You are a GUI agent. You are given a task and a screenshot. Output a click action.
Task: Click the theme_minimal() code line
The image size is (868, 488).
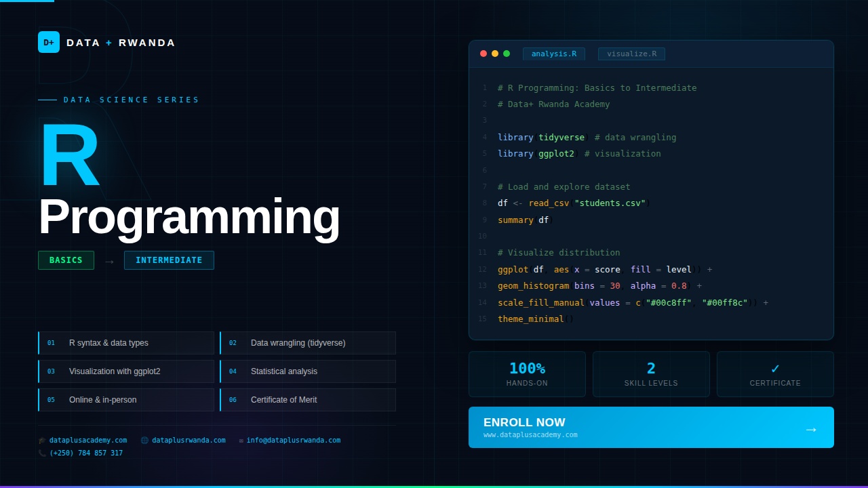[x=536, y=319]
